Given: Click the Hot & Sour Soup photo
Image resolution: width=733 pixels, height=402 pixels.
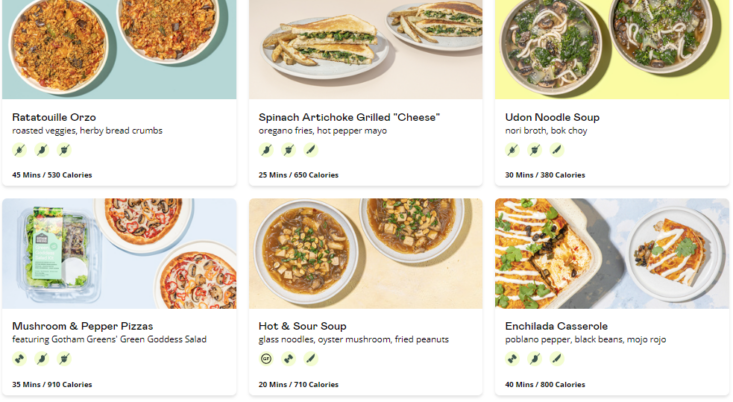Looking at the screenshot, I should (365, 253).
